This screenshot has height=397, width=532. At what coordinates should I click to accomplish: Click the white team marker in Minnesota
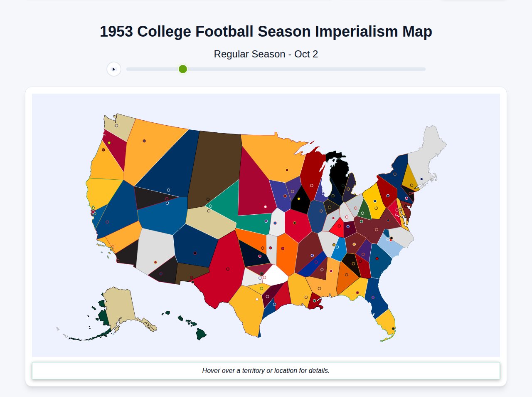pos(265,206)
